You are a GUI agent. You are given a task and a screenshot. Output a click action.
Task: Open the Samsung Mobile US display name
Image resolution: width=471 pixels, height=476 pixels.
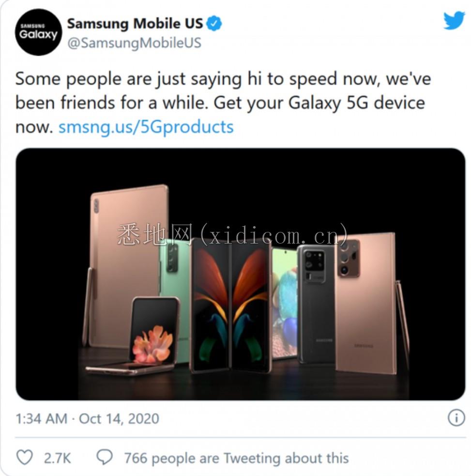coord(135,24)
